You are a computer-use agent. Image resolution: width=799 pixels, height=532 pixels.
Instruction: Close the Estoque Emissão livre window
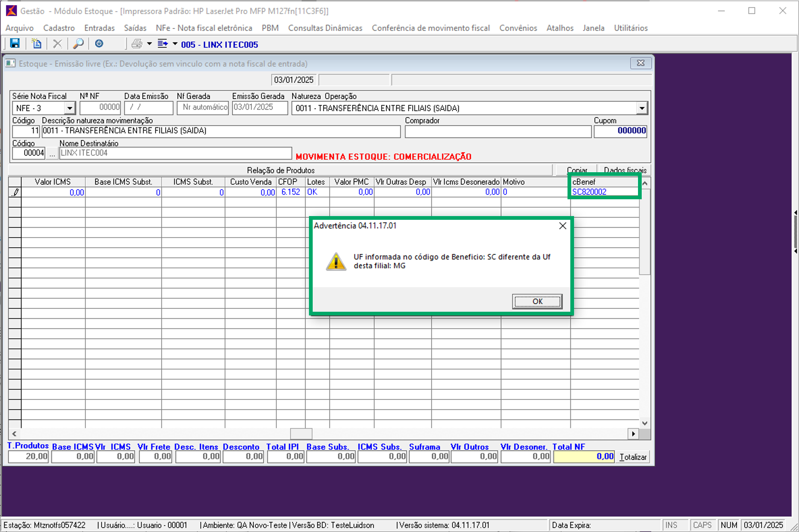pyautogui.click(x=641, y=63)
